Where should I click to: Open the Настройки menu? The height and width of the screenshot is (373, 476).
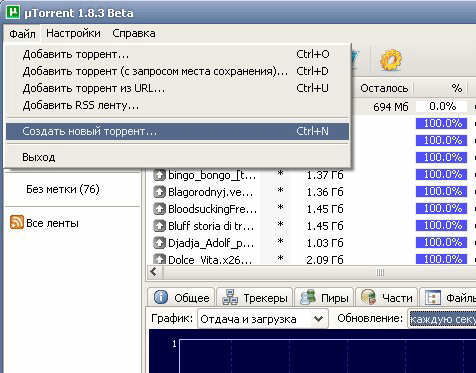[x=73, y=33]
